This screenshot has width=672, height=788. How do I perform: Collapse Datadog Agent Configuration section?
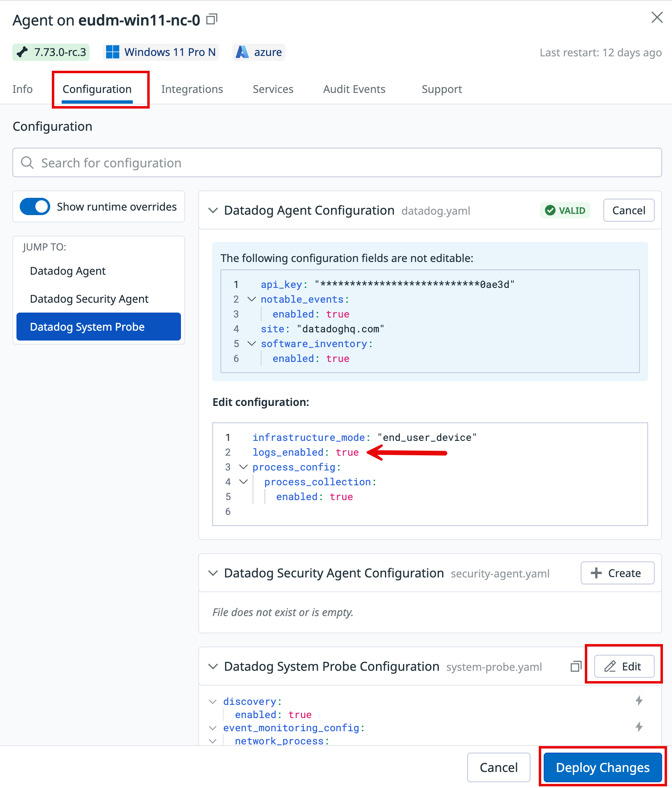coord(213,211)
